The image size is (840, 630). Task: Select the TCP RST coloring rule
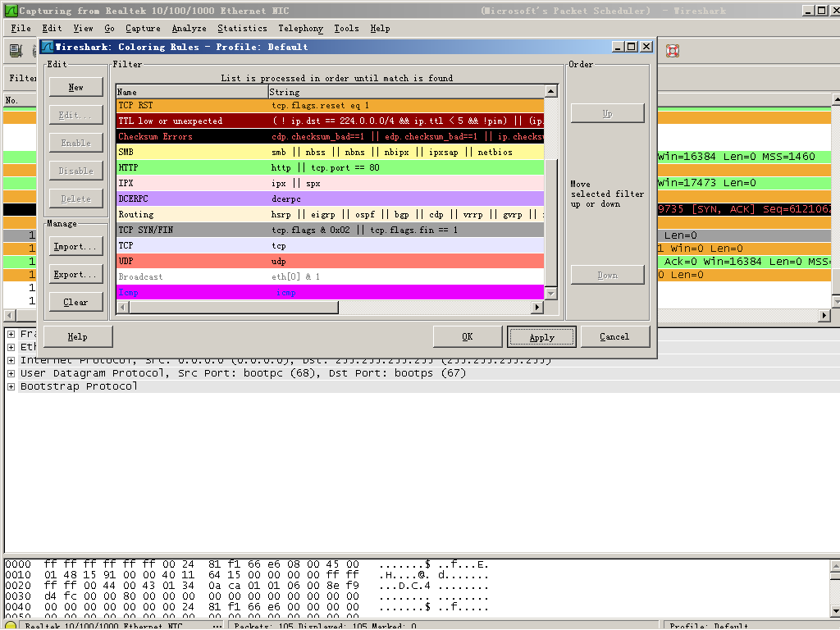[330, 106]
